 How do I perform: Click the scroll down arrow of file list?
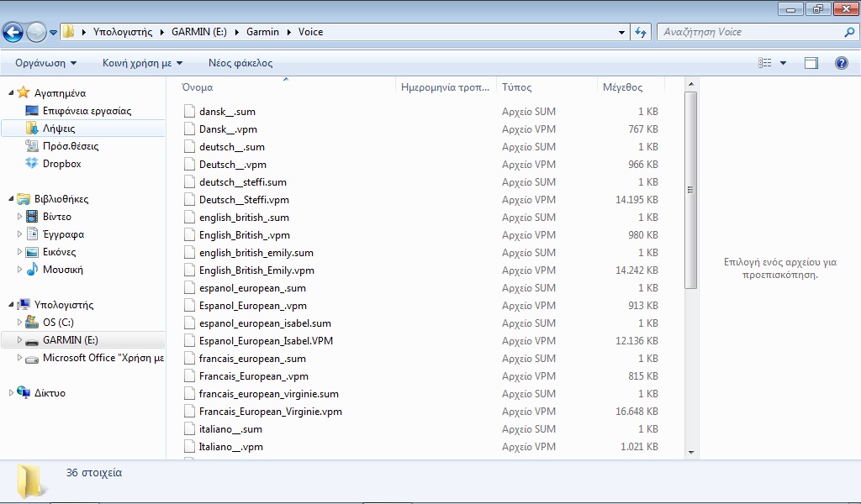(691, 453)
